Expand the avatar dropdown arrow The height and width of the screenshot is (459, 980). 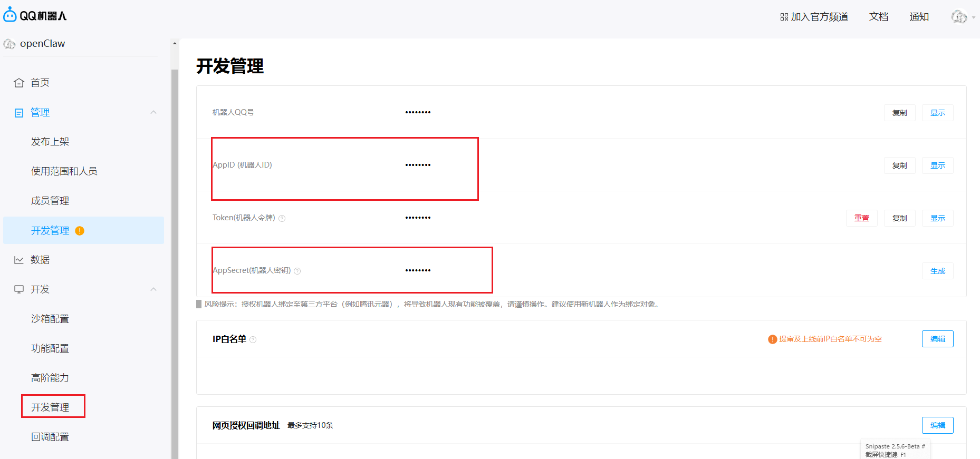(x=974, y=17)
